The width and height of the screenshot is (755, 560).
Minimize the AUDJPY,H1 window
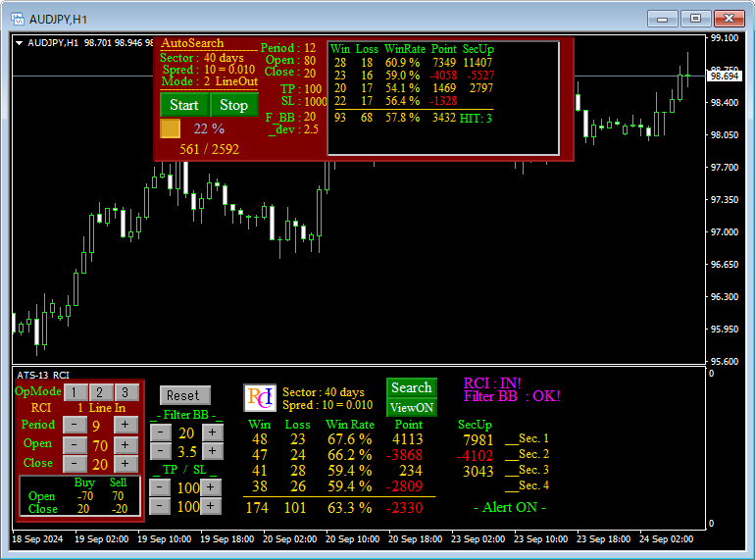pos(663,20)
